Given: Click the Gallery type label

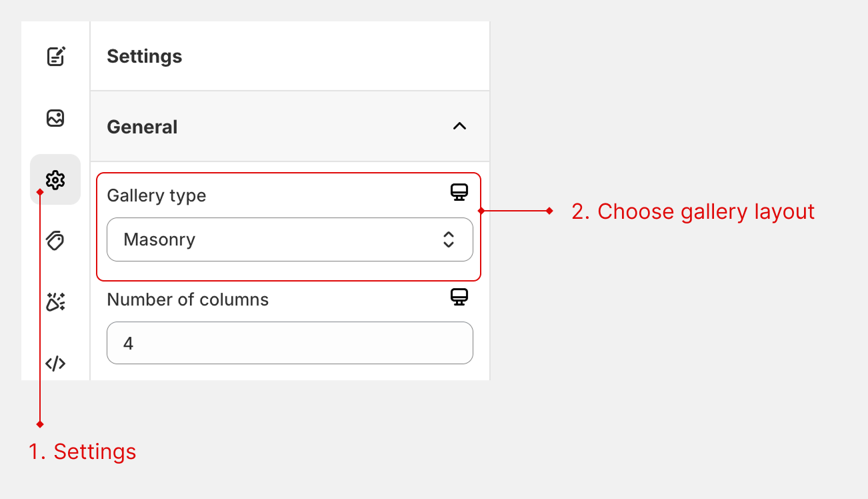Looking at the screenshot, I should pos(156,195).
